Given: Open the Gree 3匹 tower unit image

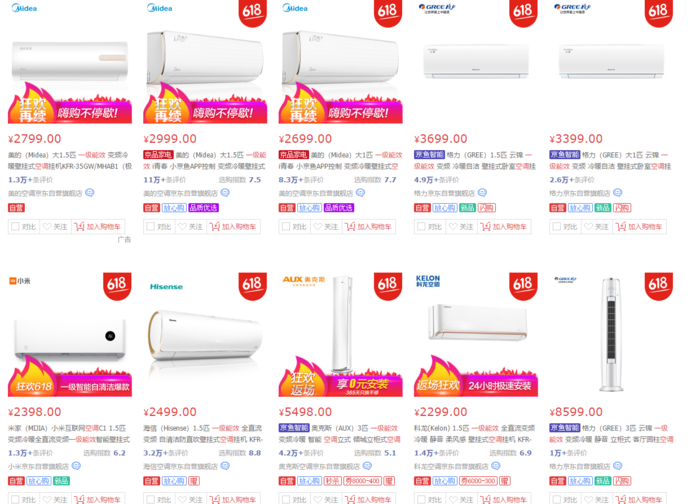Looking at the screenshot, I should [611, 334].
